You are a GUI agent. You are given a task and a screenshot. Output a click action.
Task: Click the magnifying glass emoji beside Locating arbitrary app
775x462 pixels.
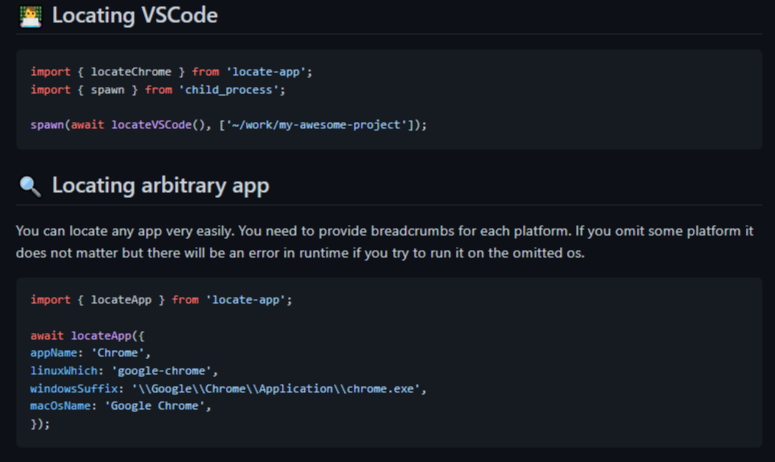pyautogui.click(x=30, y=187)
